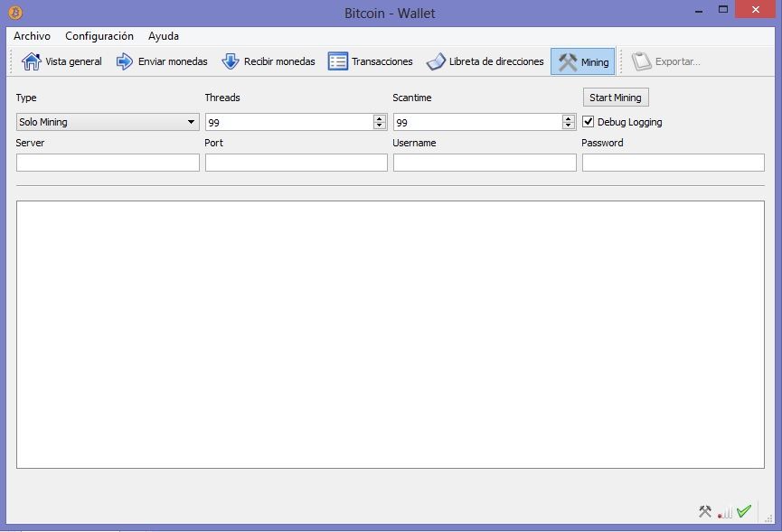Go to Enviar monedas page

[x=162, y=61]
